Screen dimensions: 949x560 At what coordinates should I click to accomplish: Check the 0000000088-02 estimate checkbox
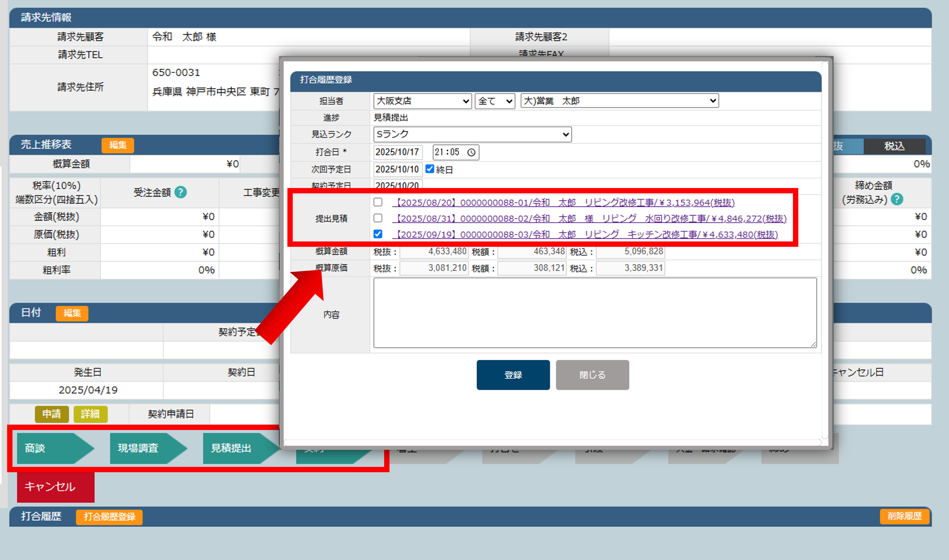[x=378, y=218]
